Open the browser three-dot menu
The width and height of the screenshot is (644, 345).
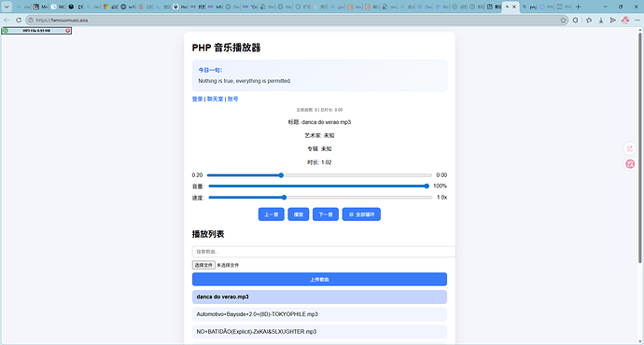(x=637, y=21)
